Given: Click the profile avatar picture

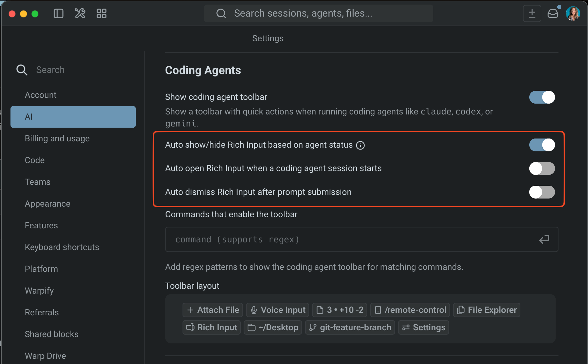Looking at the screenshot, I should tap(573, 13).
